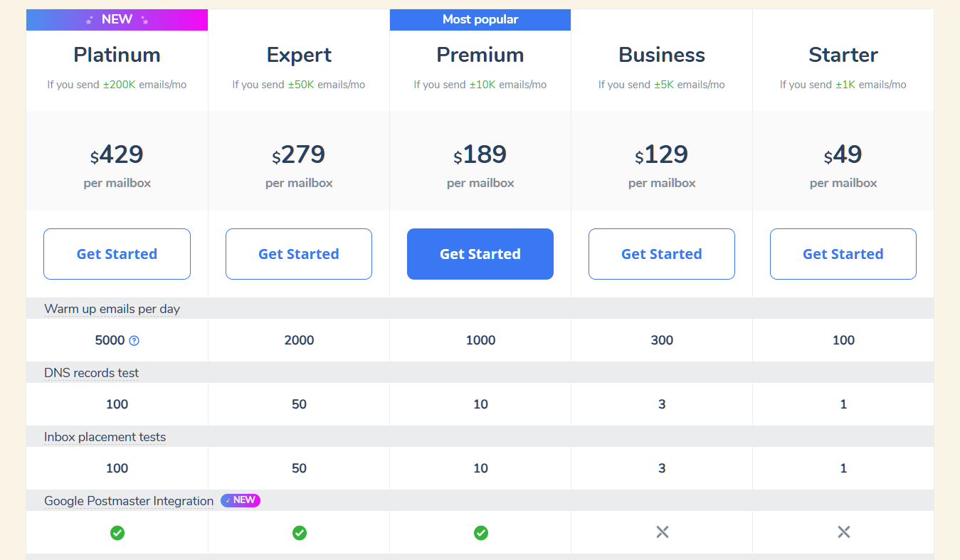Choose the Premium plan's Get Started button
The width and height of the screenshot is (960, 560).
[480, 254]
